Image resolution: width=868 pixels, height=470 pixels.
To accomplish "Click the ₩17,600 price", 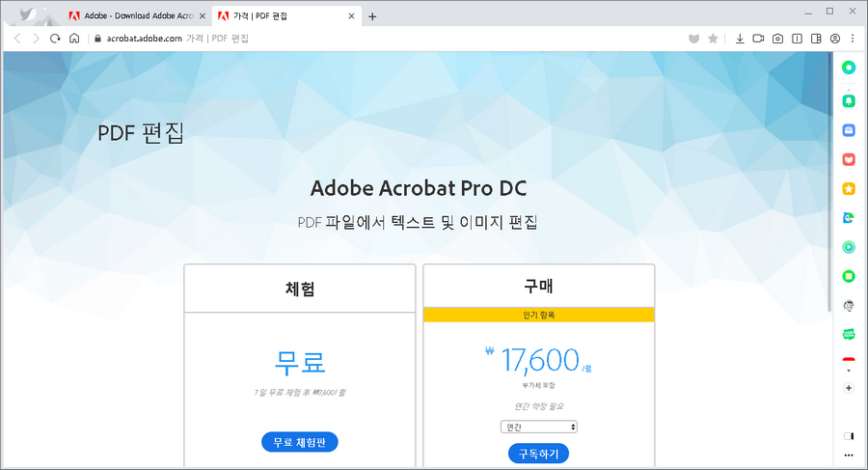I will [x=538, y=360].
